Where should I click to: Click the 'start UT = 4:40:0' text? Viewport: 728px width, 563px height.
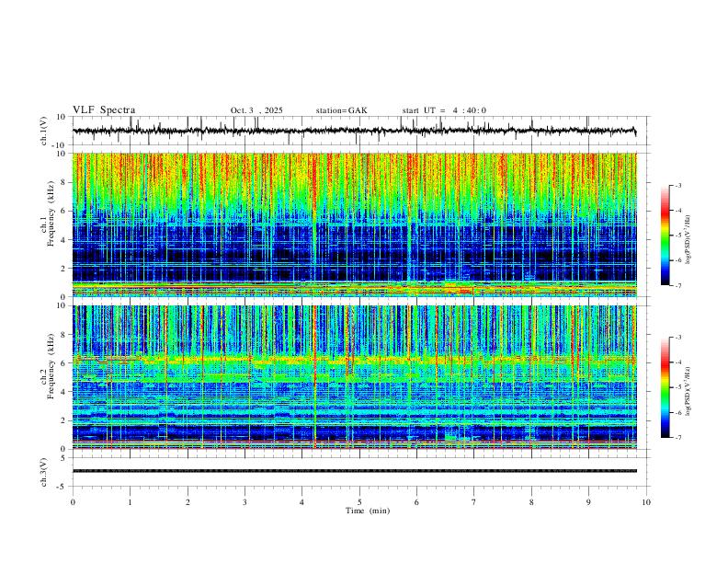[444, 110]
